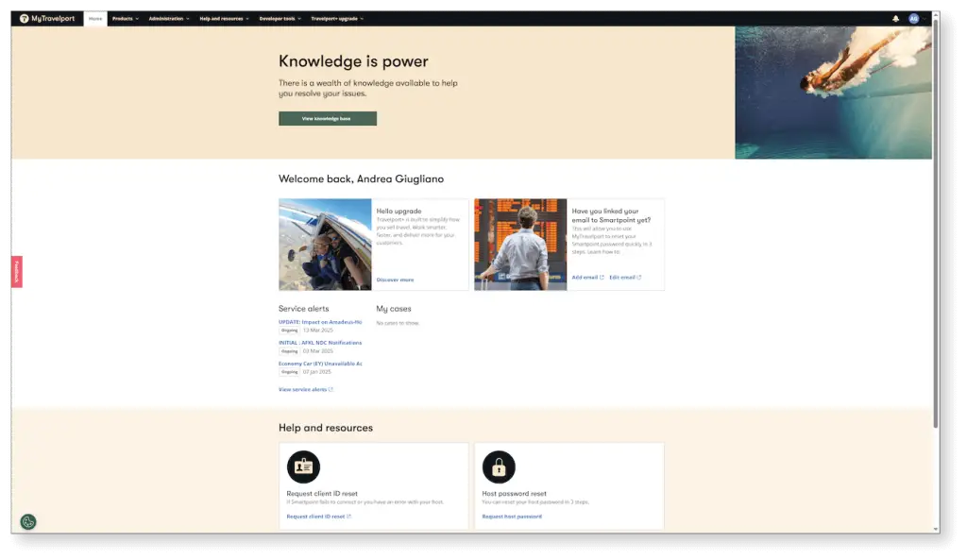Screen dimensions: 967x560
Task: Click external-link icon beside Add email
Action: pos(602,278)
